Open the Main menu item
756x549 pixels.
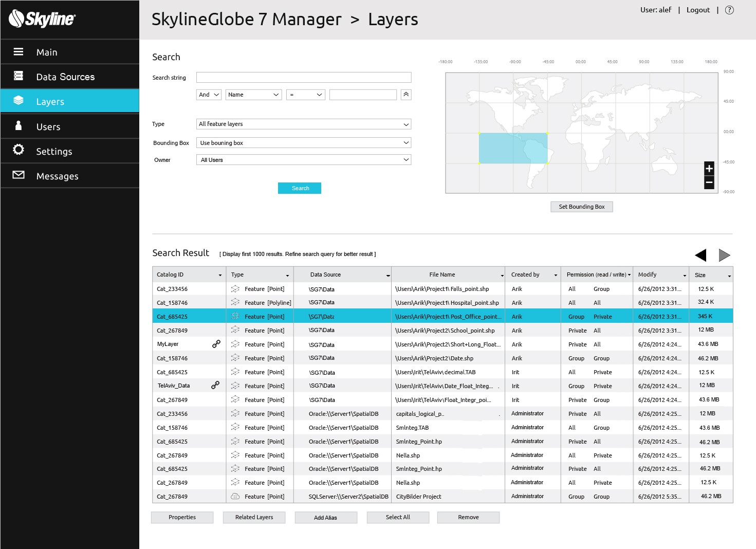(70, 52)
